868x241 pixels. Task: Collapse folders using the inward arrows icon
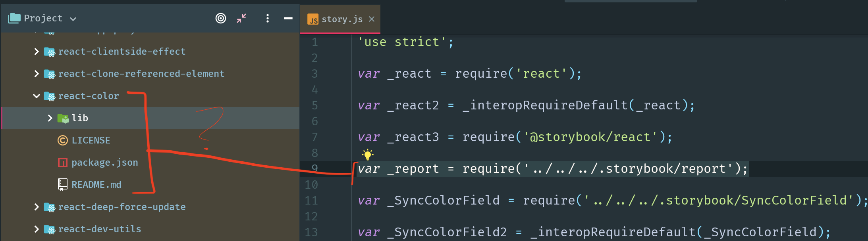point(241,18)
